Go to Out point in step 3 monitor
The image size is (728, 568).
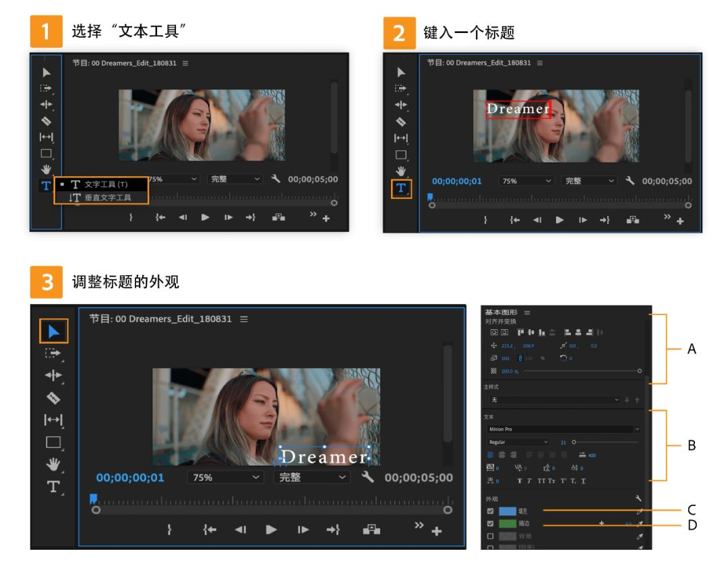pos(334,530)
